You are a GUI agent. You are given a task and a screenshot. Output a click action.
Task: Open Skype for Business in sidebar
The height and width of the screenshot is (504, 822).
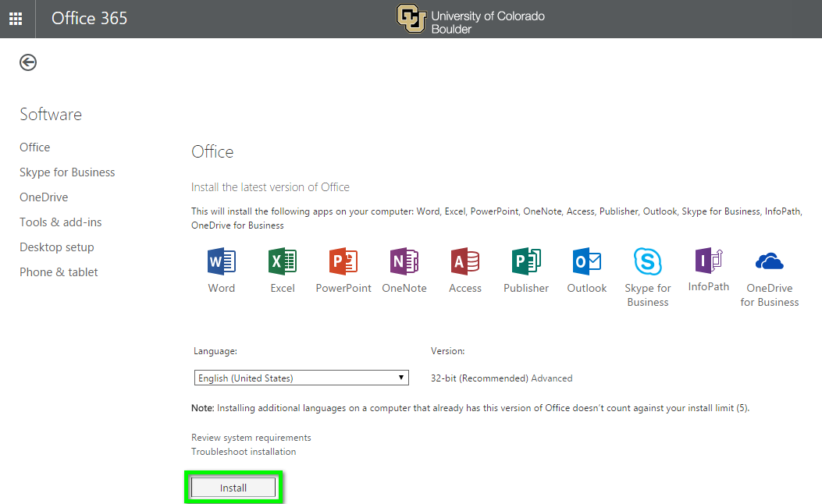67,172
